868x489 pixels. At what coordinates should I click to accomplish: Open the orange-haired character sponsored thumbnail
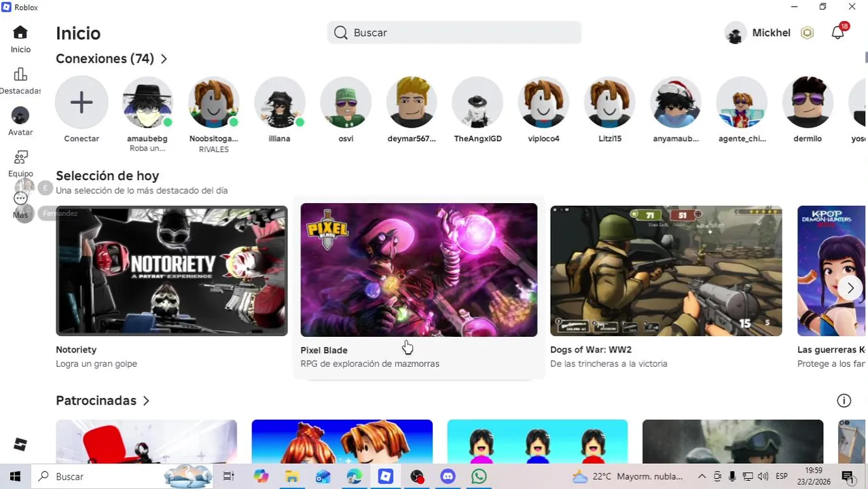(x=342, y=441)
